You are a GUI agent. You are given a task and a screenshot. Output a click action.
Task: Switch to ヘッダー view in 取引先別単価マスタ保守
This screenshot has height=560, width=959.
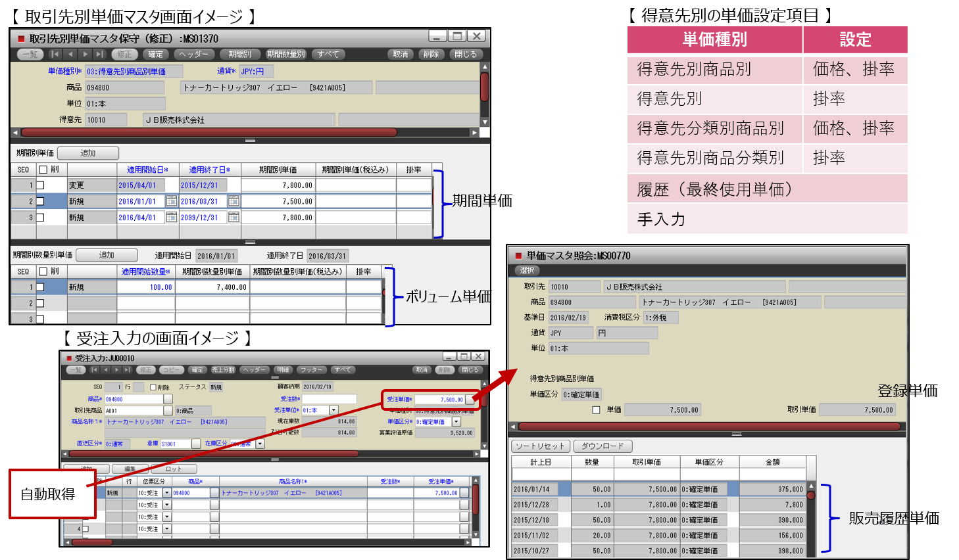coord(194,55)
